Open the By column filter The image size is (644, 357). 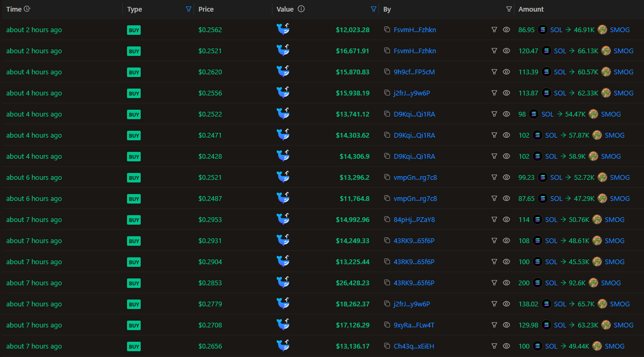509,9
